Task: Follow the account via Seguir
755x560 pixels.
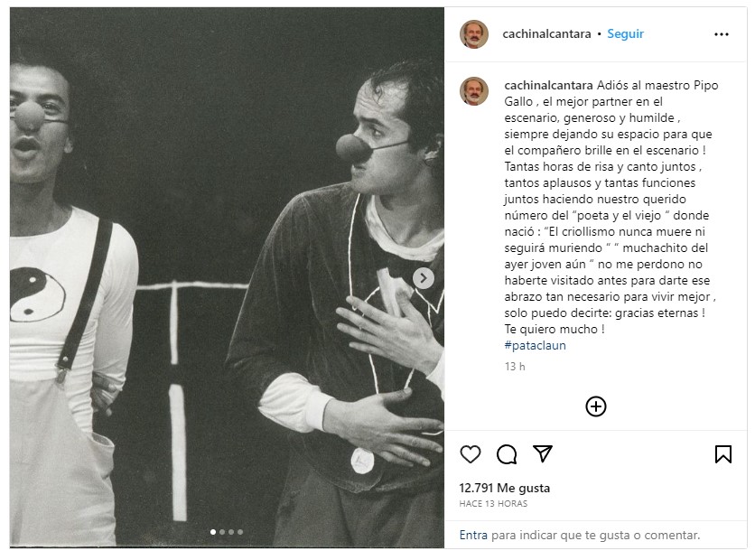Action: pos(625,33)
